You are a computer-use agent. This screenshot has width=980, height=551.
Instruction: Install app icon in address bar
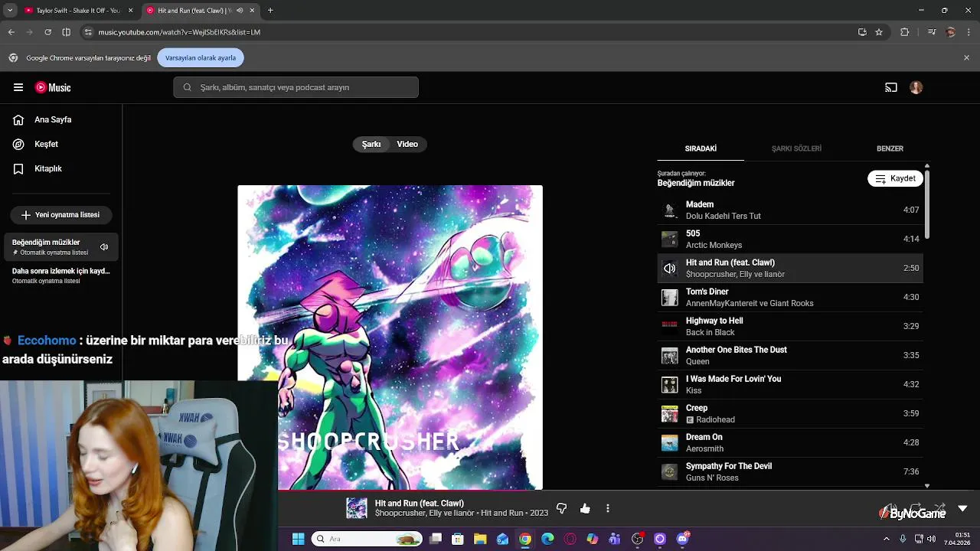(862, 32)
